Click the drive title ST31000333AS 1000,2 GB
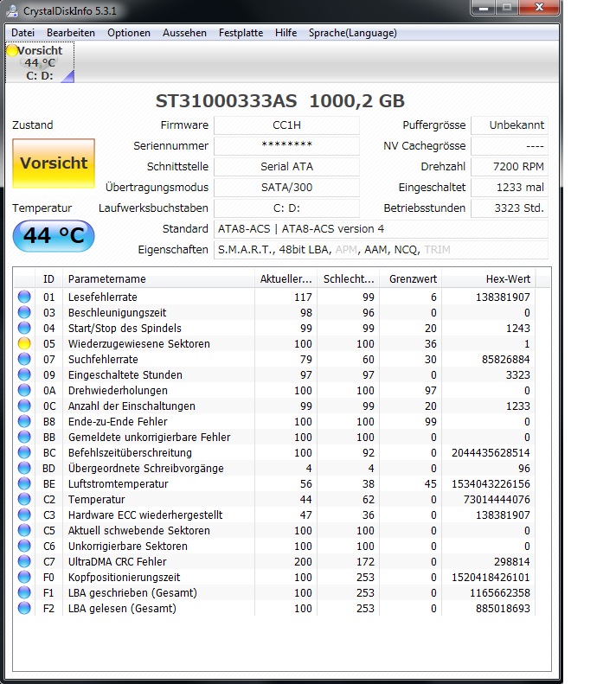 pyautogui.click(x=280, y=101)
